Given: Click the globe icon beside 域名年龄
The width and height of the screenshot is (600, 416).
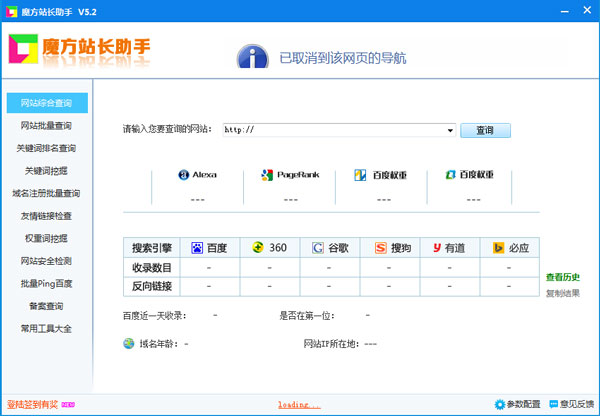Looking at the screenshot, I should coord(129,343).
